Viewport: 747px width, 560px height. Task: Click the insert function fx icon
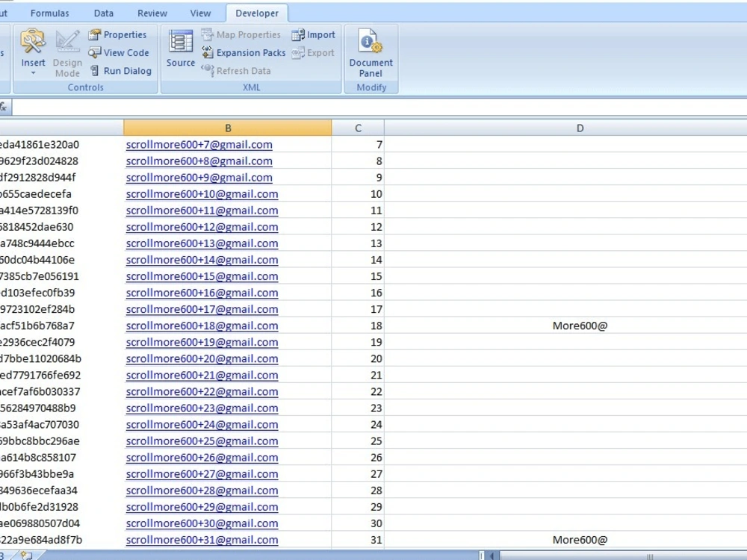[x=4, y=107]
